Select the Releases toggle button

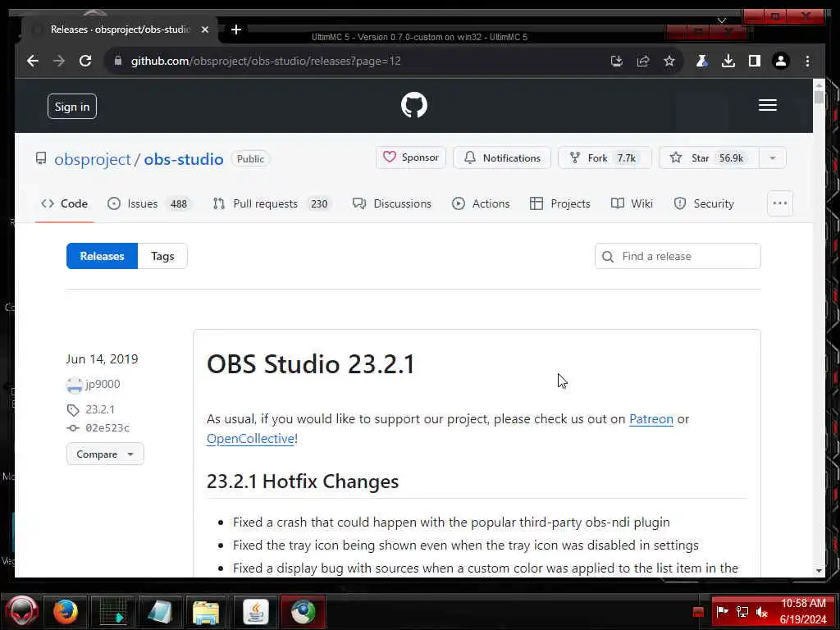click(x=102, y=256)
